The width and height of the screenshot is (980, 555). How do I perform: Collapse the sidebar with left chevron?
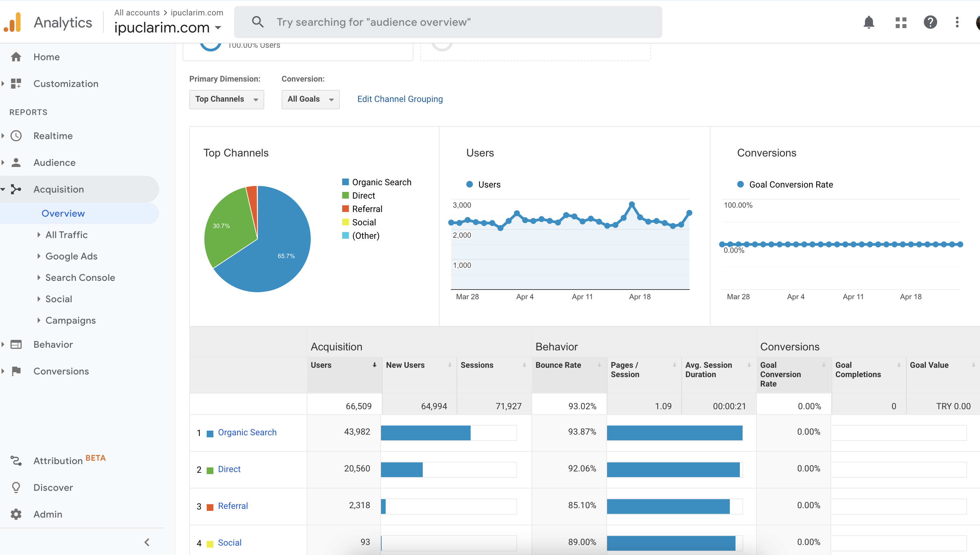coord(147,542)
